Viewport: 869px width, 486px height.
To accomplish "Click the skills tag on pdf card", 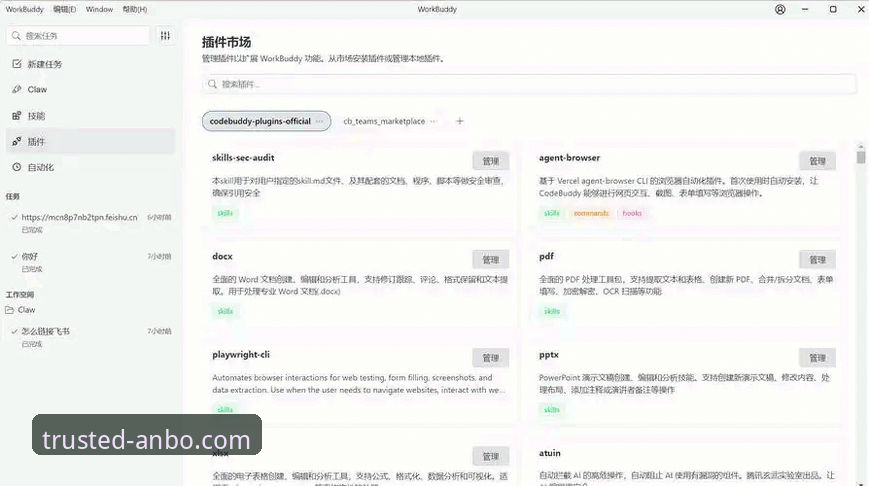I will click(551, 311).
